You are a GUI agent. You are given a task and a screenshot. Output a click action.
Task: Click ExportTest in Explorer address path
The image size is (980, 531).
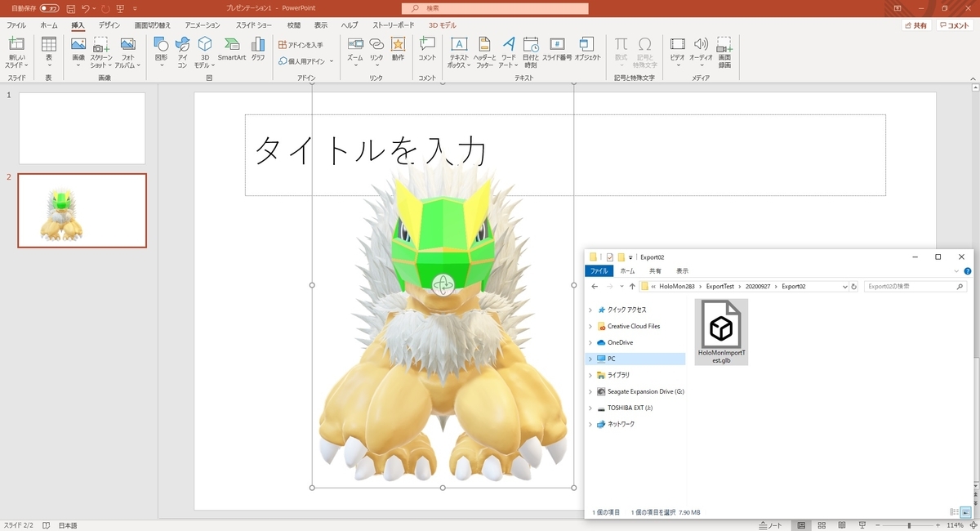[x=720, y=287]
